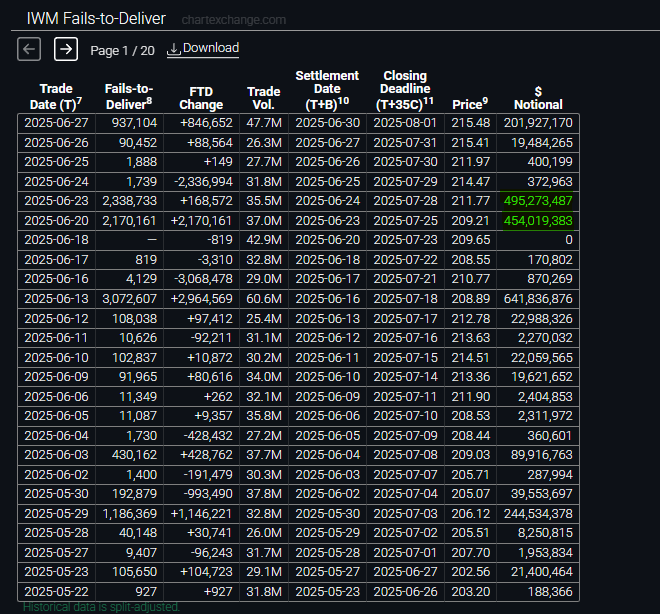Select trade date 2025-06-18
Screen dimensions: 660x614
coord(56,240)
